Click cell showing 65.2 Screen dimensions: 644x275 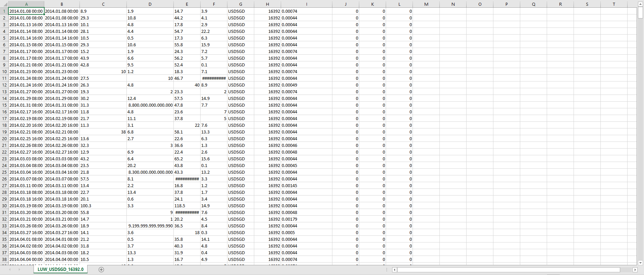[187, 159]
